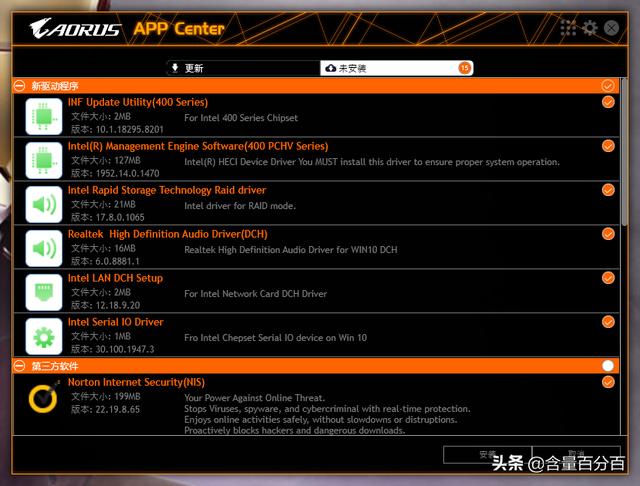Click the 199MB file size text

pyautogui.click(x=127, y=397)
